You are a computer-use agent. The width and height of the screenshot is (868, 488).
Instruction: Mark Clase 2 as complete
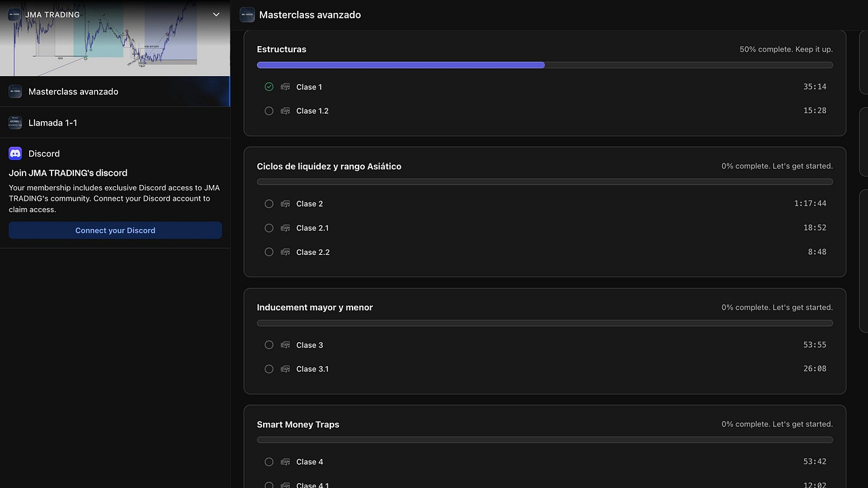(269, 204)
